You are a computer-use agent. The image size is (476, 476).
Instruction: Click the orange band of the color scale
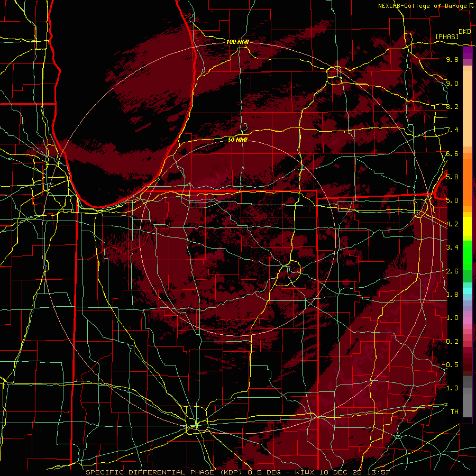467,182
